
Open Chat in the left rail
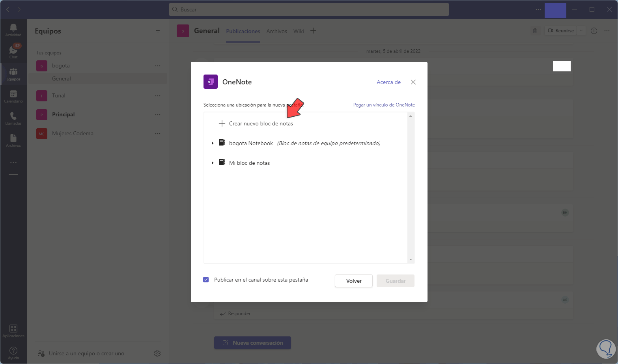tap(13, 51)
